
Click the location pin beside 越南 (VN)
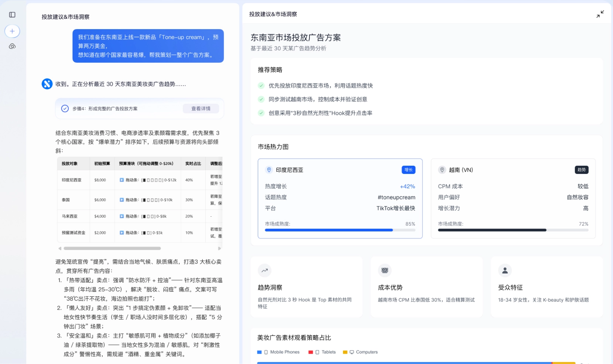click(x=442, y=170)
